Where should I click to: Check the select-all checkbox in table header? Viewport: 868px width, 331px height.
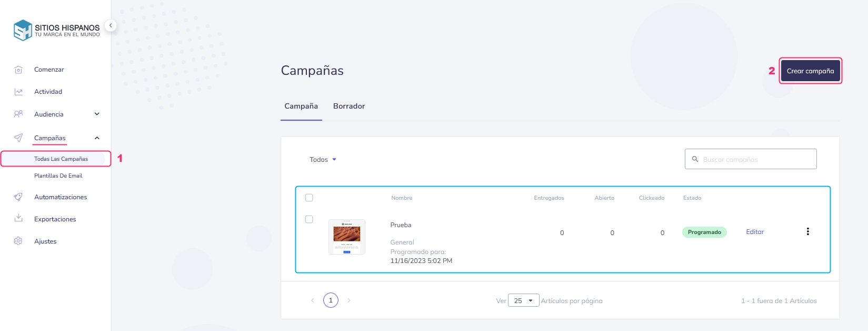(309, 198)
